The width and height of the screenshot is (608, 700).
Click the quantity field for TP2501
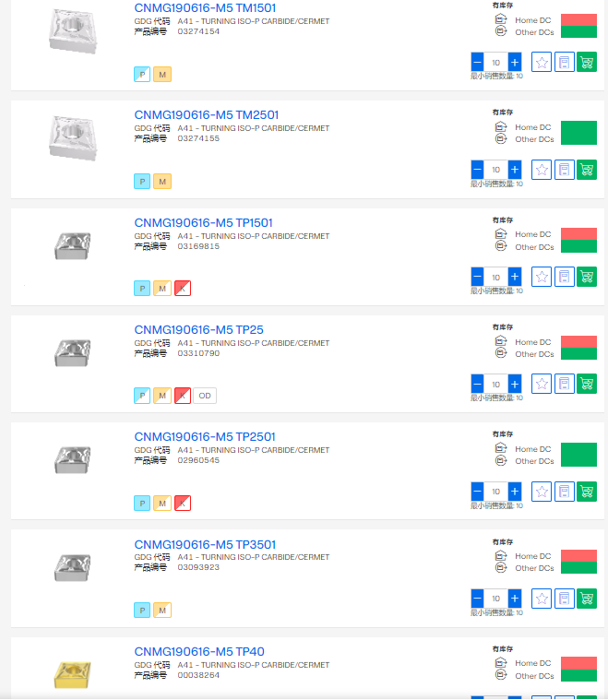(496, 492)
